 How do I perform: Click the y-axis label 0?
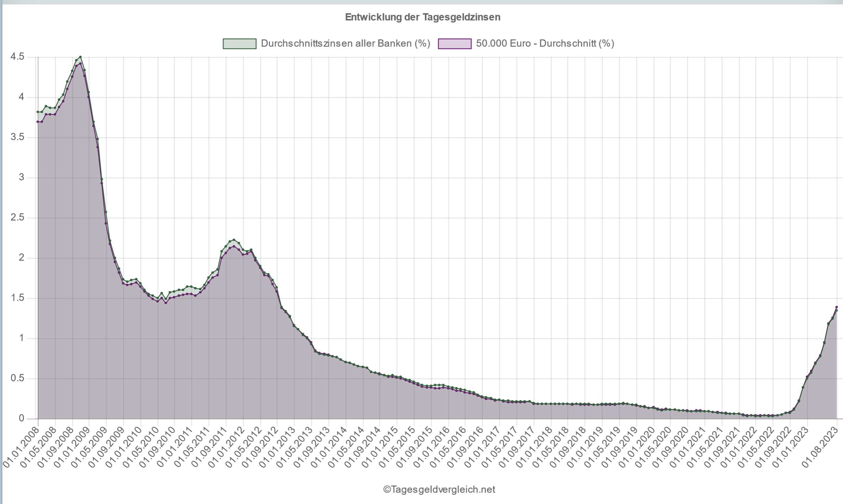22,419
